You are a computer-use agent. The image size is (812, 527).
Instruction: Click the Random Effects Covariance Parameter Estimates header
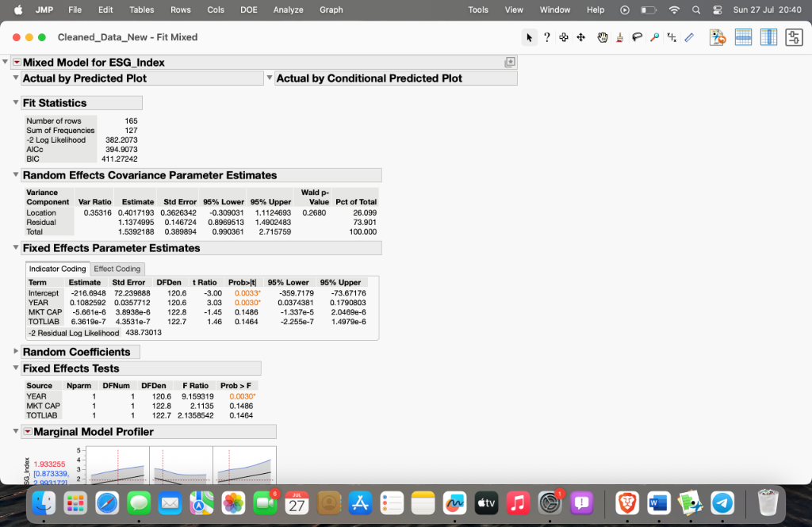click(x=150, y=175)
